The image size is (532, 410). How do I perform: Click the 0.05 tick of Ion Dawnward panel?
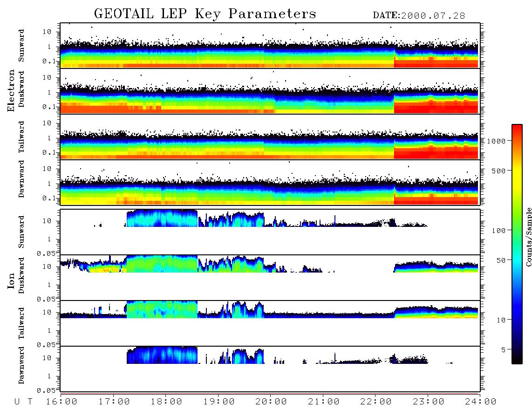tap(46, 390)
